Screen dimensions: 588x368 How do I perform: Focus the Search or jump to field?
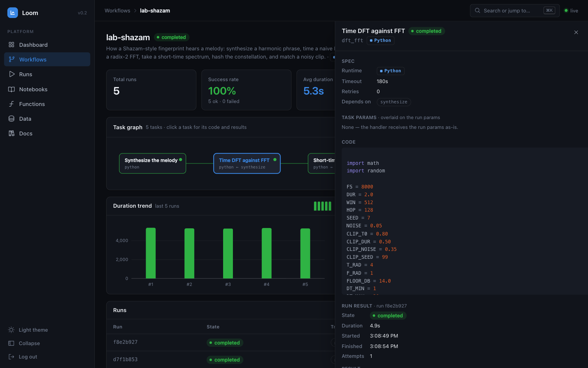pyautogui.click(x=514, y=10)
